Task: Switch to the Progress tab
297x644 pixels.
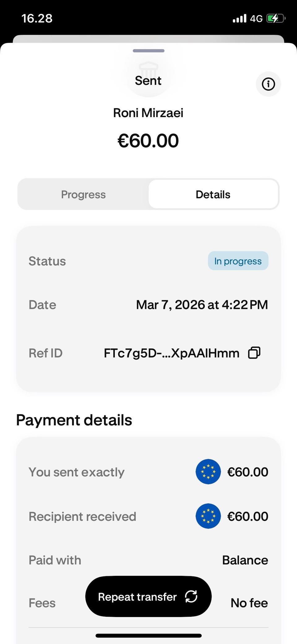Action: (x=83, y=195)
